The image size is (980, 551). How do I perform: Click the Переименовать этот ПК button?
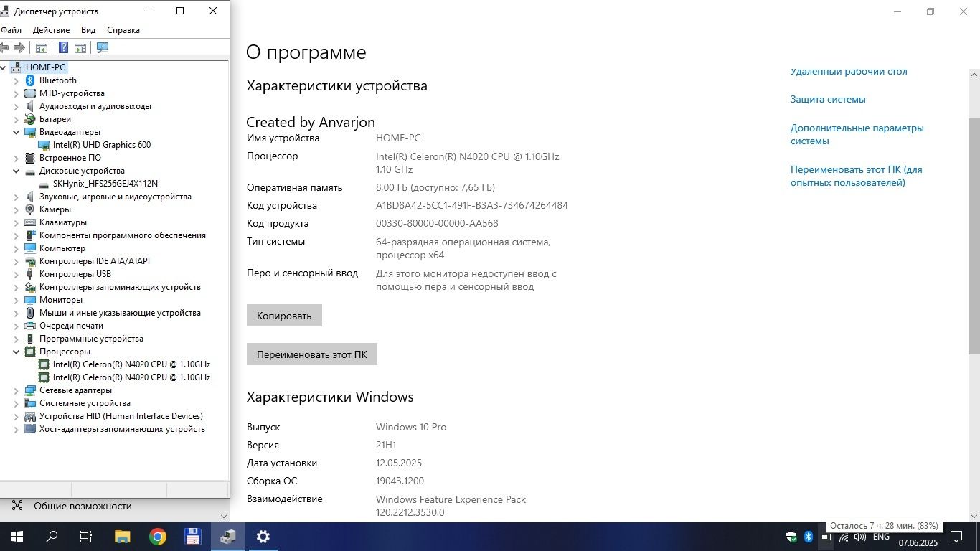click(x=312, y=354)
